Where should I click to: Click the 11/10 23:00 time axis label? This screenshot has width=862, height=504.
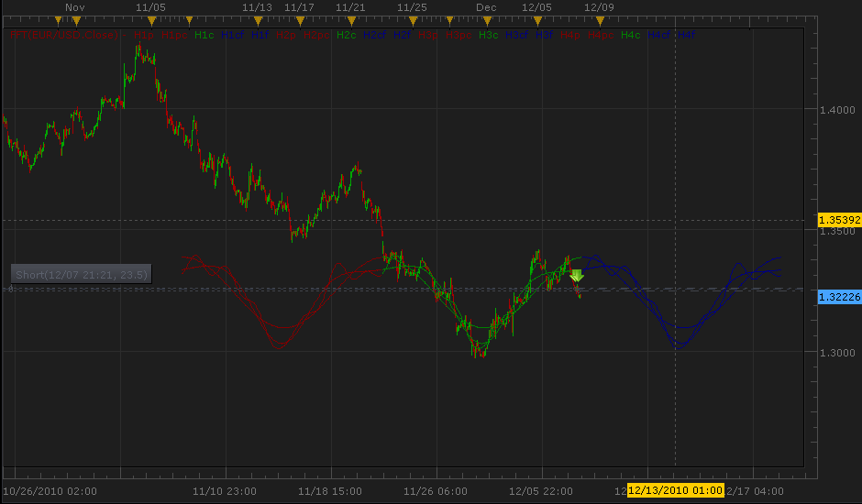click(225, 491)
